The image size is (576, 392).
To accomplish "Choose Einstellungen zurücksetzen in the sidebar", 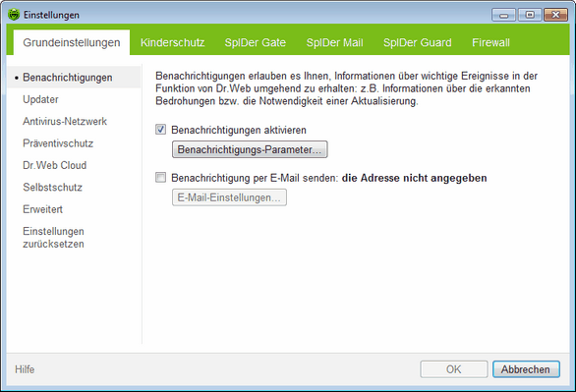I will 53,238.
